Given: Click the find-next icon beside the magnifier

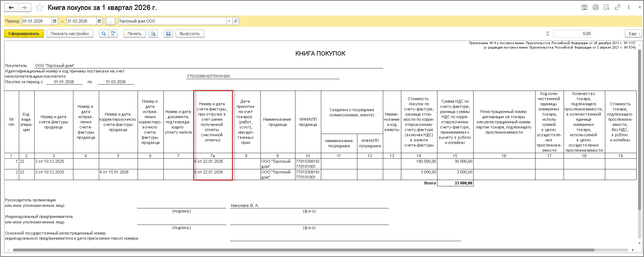Looking at the screenshot, I should [x=113, y=34].
